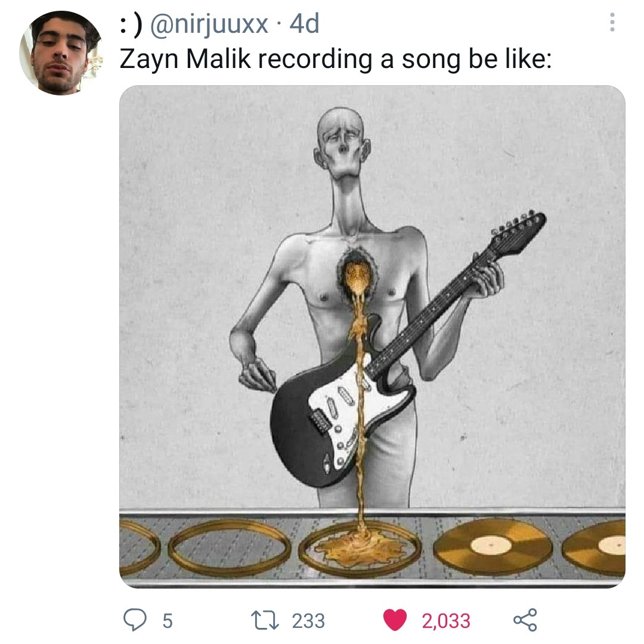This screenshot has width=644, height=644.
Task: Tap the empty gold ring on the conveyor
Action: tap(229, 547)
